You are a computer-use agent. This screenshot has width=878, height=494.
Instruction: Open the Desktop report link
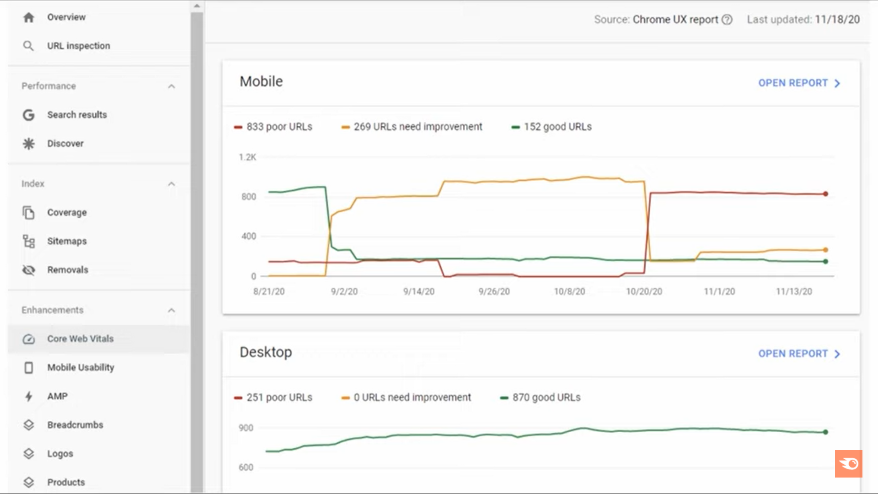[799, 354]
